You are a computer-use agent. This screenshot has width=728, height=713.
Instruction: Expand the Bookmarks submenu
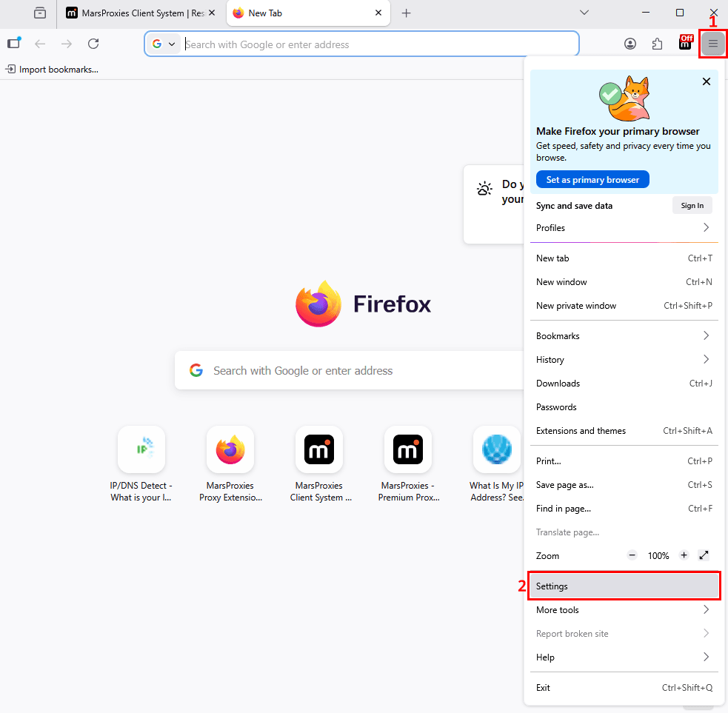[624, 335]
